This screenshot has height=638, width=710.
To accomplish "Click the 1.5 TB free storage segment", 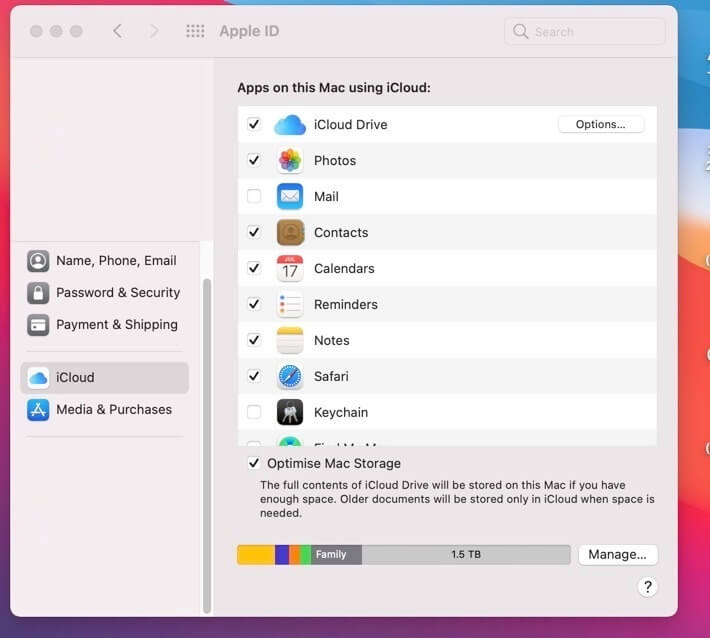I will [466, 555].
